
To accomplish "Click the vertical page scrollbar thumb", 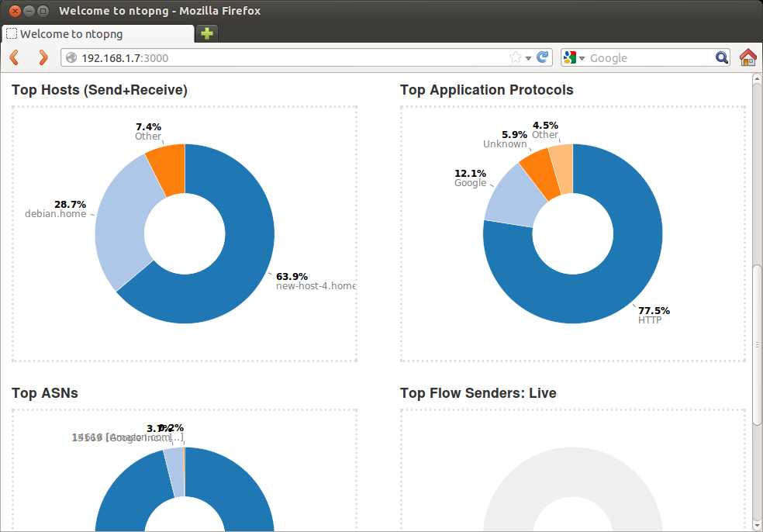I will pyautogui.click(x=757, y=344).
